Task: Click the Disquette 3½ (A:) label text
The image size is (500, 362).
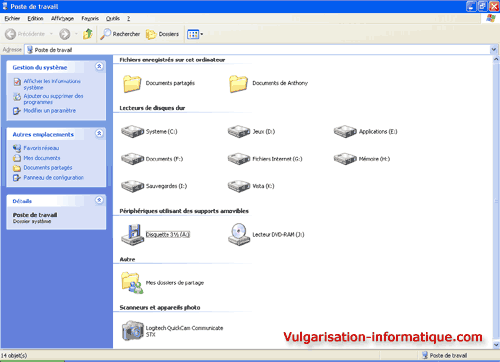Action: (168, 235)
